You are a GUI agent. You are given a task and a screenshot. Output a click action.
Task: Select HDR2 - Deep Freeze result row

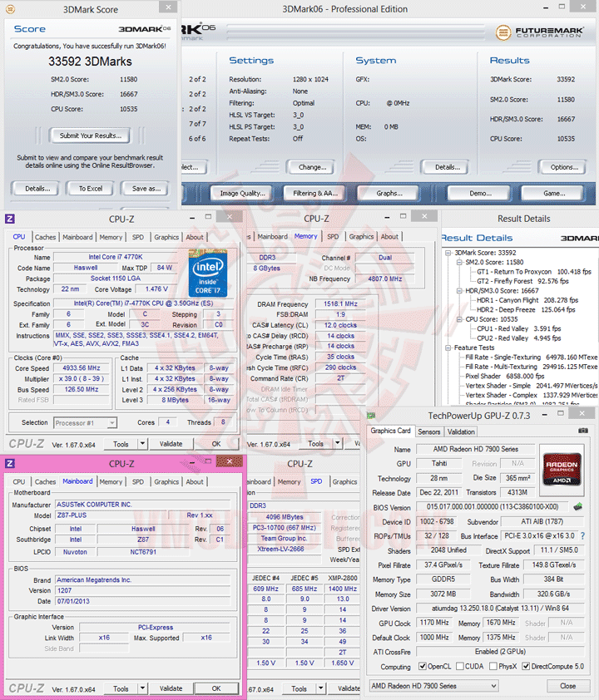(x=526, y=310)
